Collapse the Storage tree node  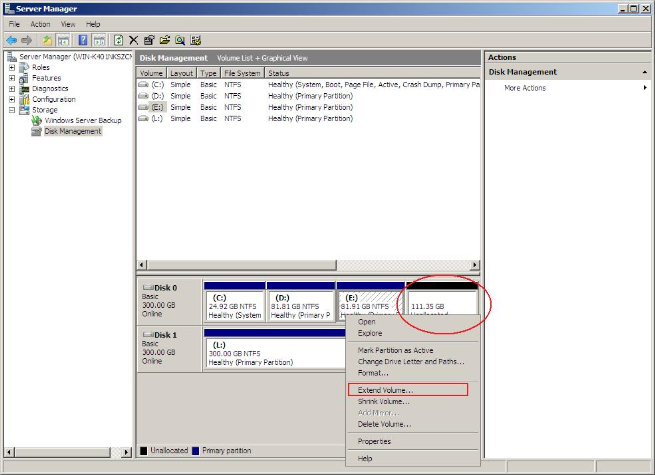tap(12, 110)
